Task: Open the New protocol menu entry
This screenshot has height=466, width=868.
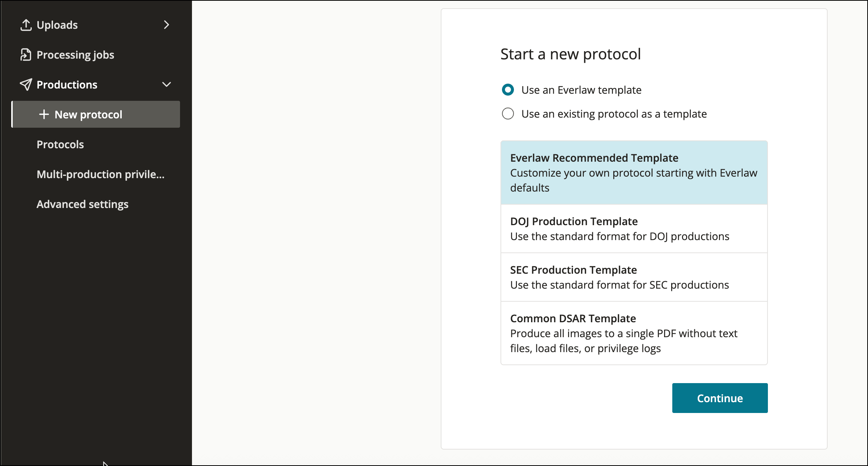Action: [x=89, y=115]
